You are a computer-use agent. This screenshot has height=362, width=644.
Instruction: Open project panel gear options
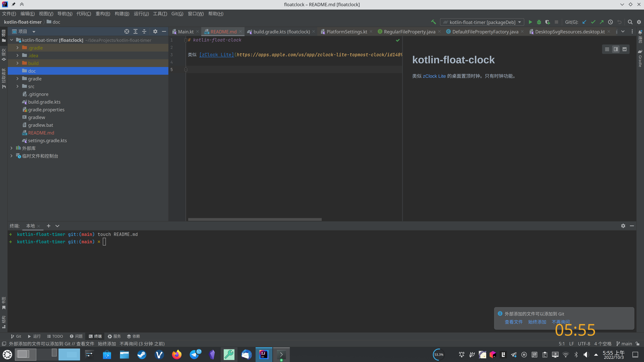[x=155, y=31]
